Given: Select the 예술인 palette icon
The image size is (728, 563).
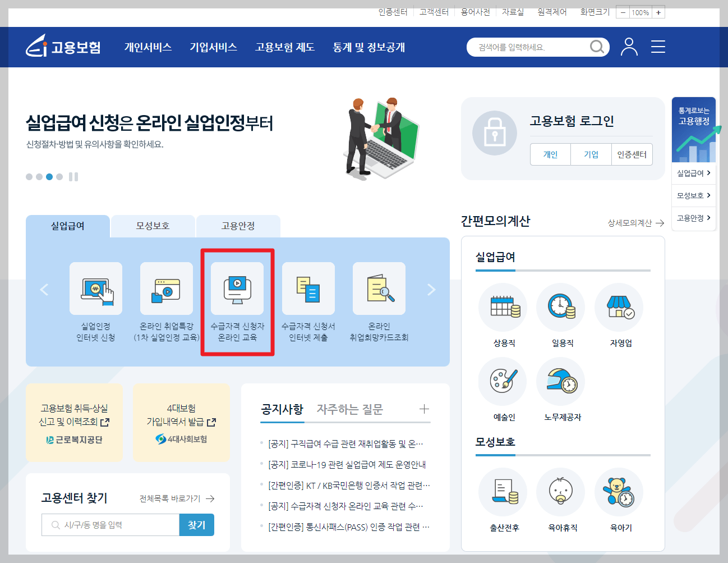Looking at the screenshot, I should coord(503,381).
